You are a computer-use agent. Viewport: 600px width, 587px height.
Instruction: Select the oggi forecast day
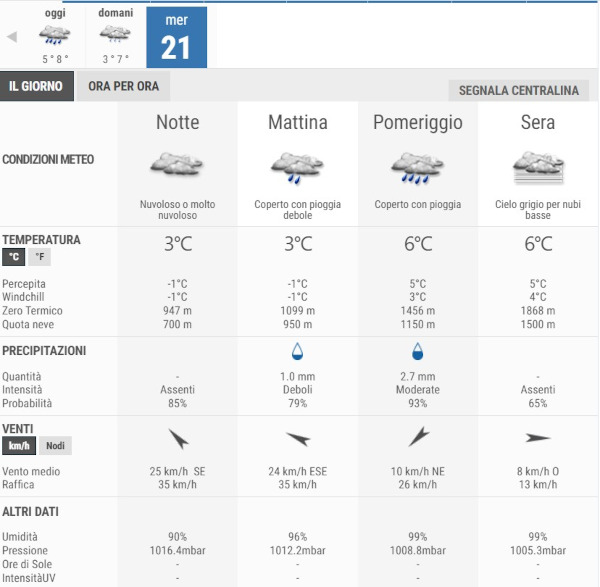click(x=55, y=36)
